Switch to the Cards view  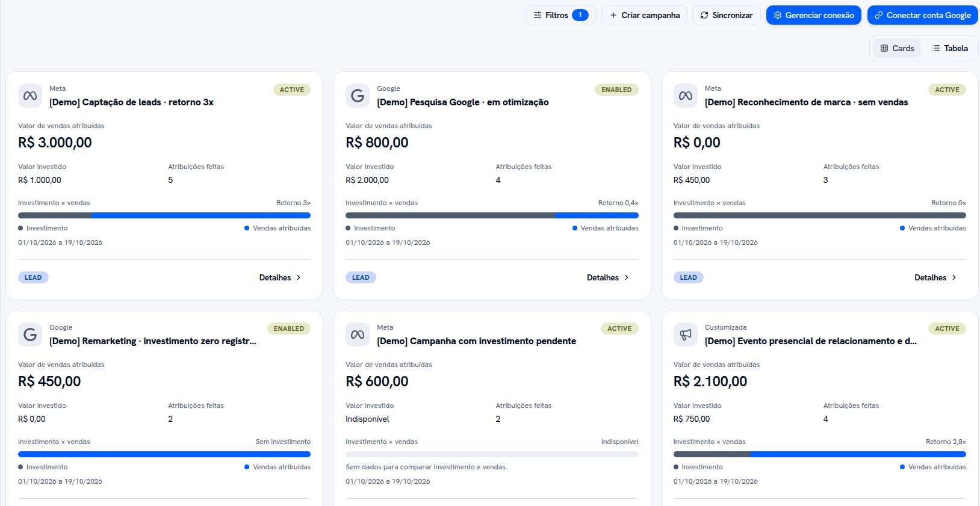pyautogui.click(x=897, y=48)
